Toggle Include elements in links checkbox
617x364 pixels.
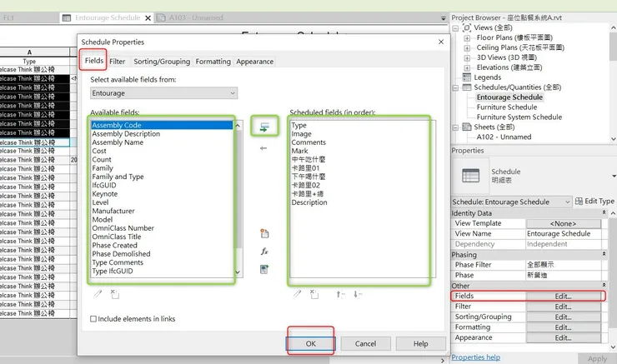pyautogui.click(x=93, y=319)
